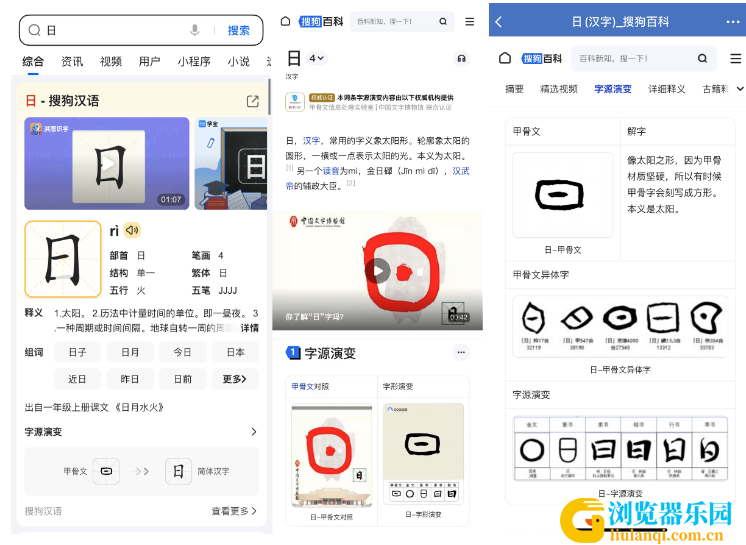This screenshot has width=746, height=545.
Task: Open 详情 link after definition text
Action: tap(249, 328)
